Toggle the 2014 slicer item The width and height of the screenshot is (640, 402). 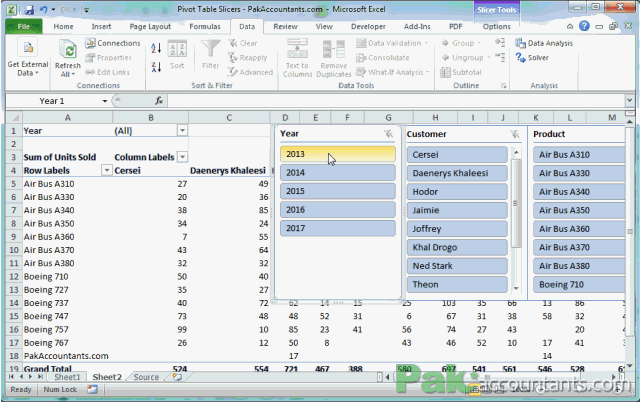click(338, 173)
